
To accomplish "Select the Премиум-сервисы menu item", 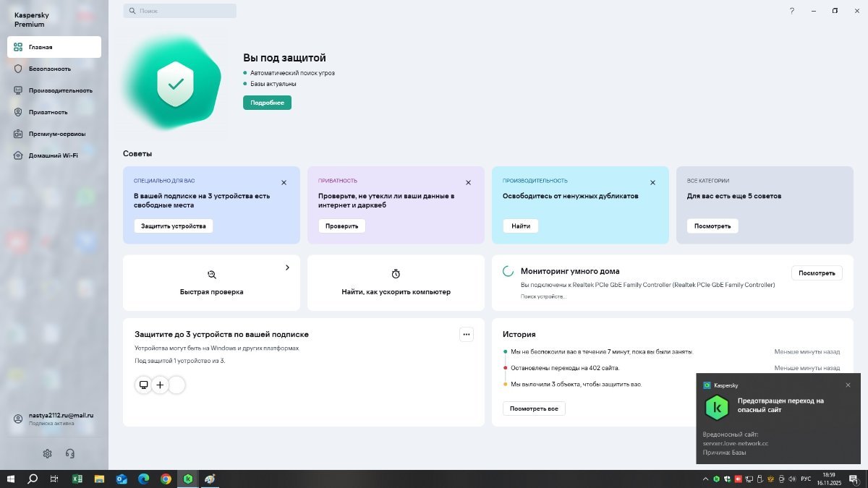I will pyautogui.click(x=54, y=134).
